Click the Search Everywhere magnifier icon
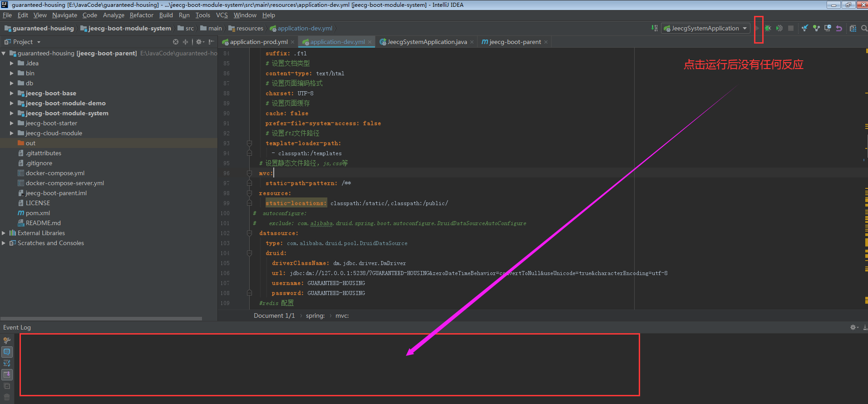868x404 pixels. (864, 28)
